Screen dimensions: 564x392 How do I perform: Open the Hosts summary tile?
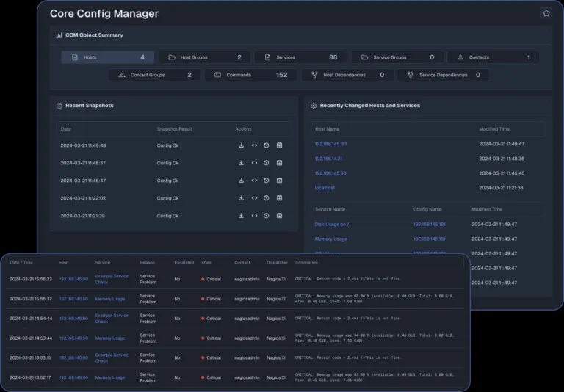click(x=108, y=57)
